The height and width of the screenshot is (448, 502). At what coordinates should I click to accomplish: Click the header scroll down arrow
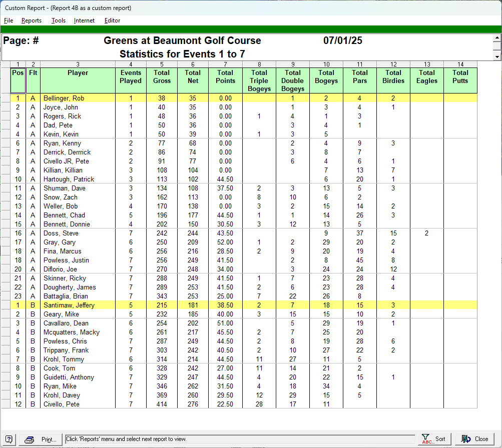coord(497,56)
